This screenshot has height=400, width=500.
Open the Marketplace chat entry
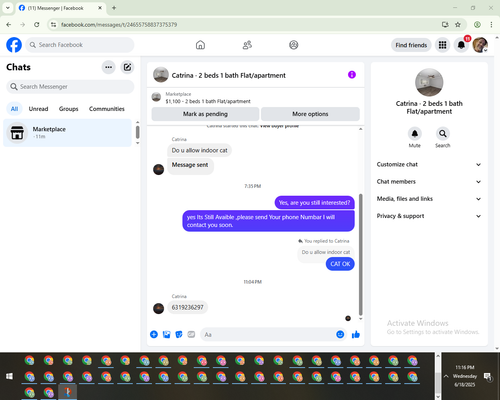coord(67,133)
